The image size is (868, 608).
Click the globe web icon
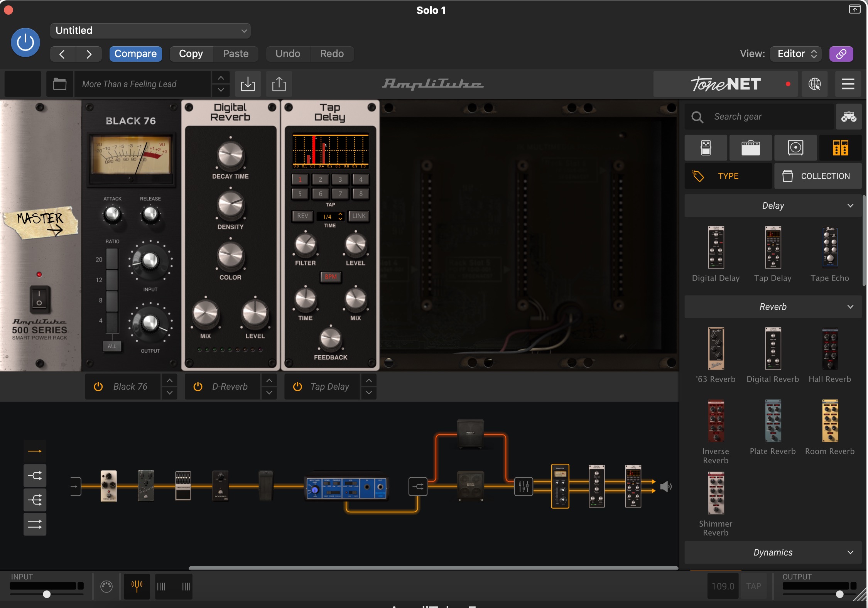(x=814, y=84)
